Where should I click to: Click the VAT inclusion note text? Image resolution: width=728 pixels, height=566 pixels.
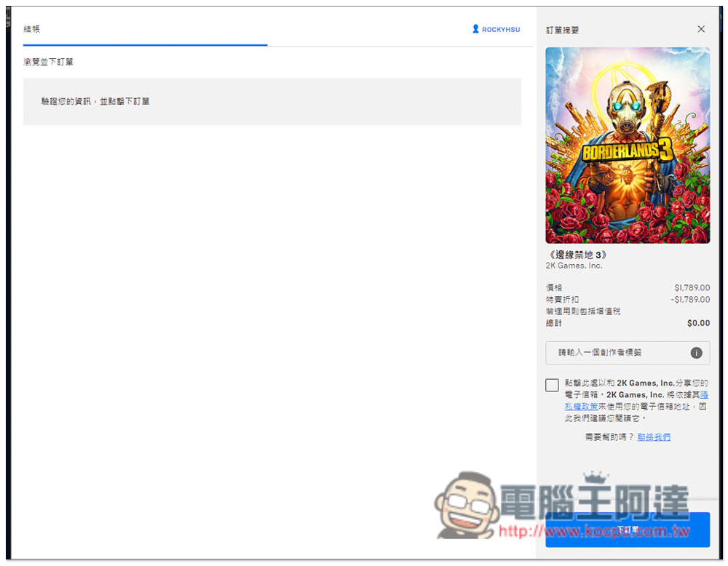click(583, 311)
